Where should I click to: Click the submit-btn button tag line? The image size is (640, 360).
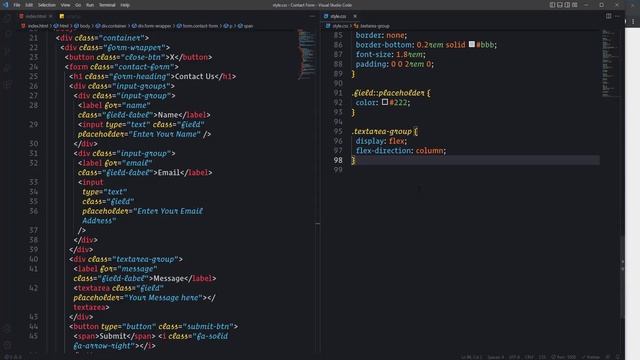[153, 327]
